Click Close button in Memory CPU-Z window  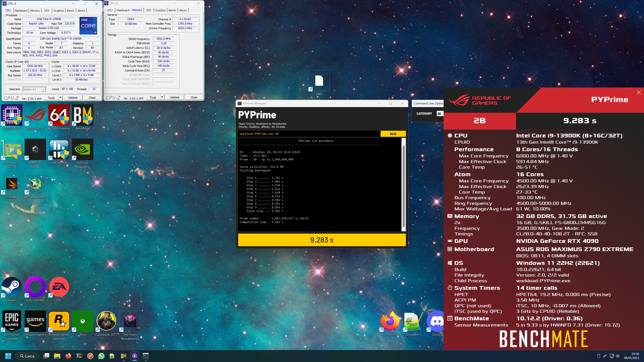pyautogui.click(x=194, y=97)
